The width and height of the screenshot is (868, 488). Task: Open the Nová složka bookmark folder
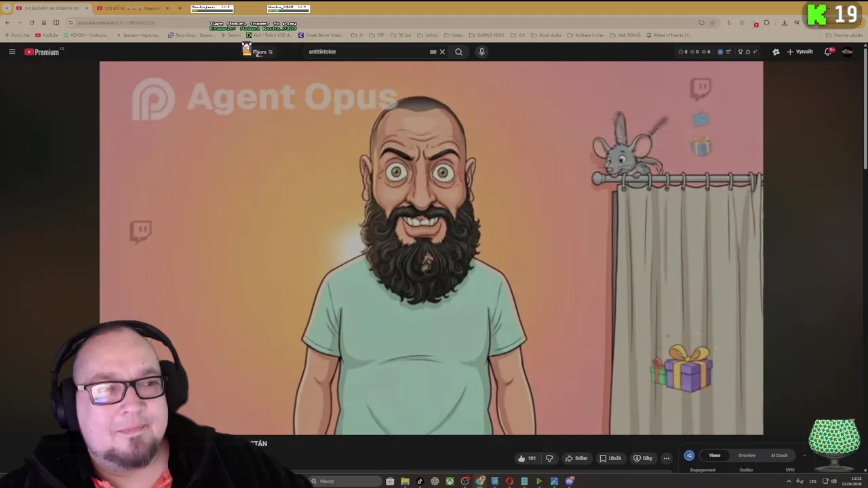point(547,35)
